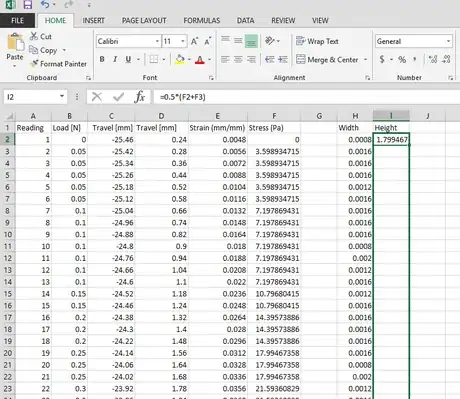Click the Increase Decimal icon
The image size is (460, 399).
(x=433, y=60)
